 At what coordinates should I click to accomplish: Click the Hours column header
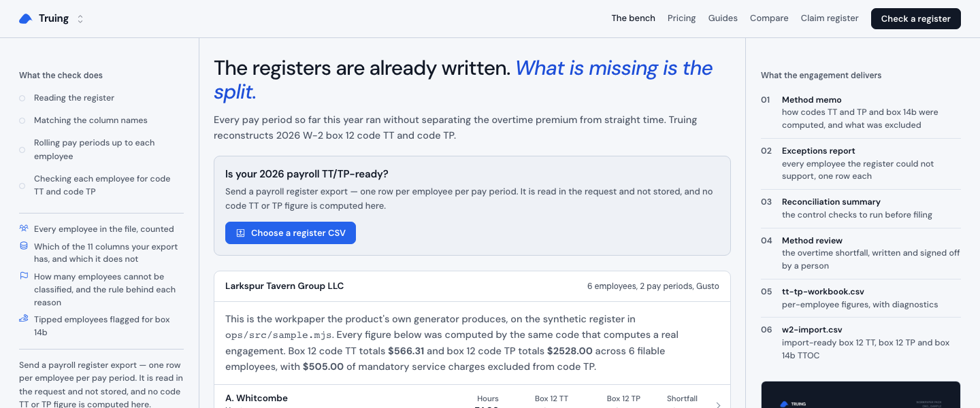[488, 398]
